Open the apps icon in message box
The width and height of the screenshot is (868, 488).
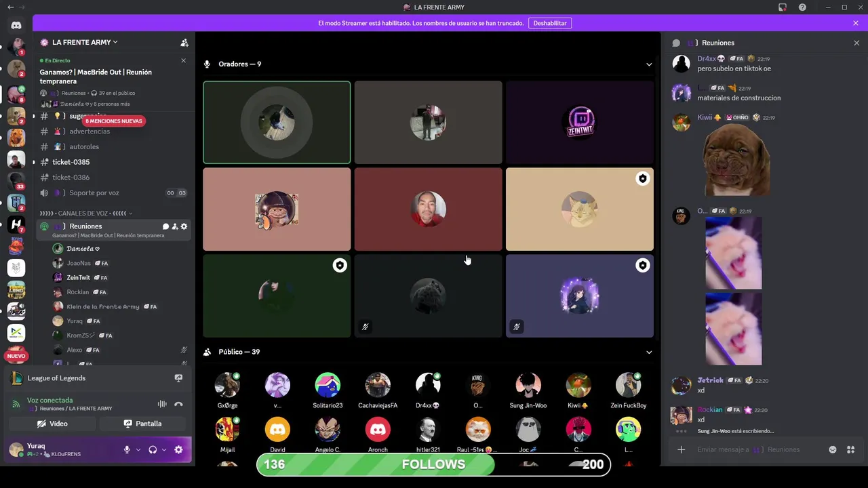pos(851,449)
